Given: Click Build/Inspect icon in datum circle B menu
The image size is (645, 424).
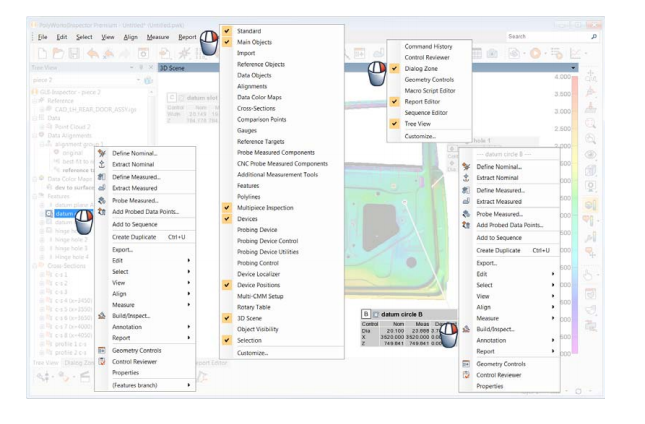Looking at the screenshot, I should 466,328.
